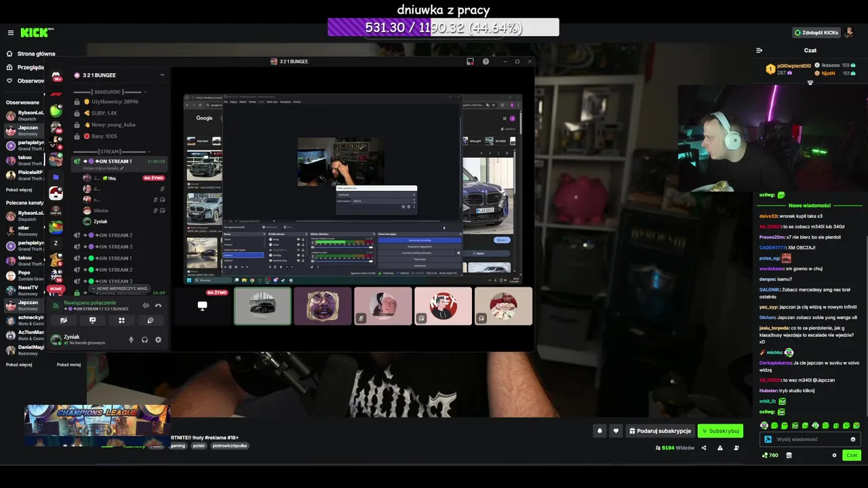Select the polski tag
Screen dimensions: 868x488
tap(199, 446)
